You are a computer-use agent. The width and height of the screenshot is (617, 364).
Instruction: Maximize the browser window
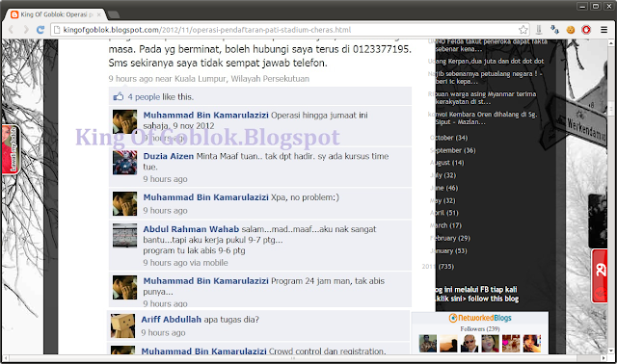click(x=596, y=7)
